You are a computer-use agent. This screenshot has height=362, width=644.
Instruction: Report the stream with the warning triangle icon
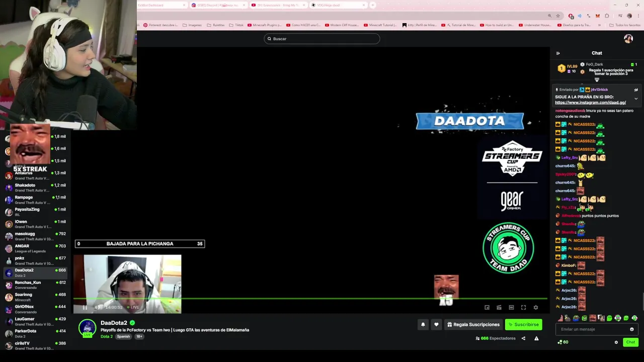[x=536, y=338]
